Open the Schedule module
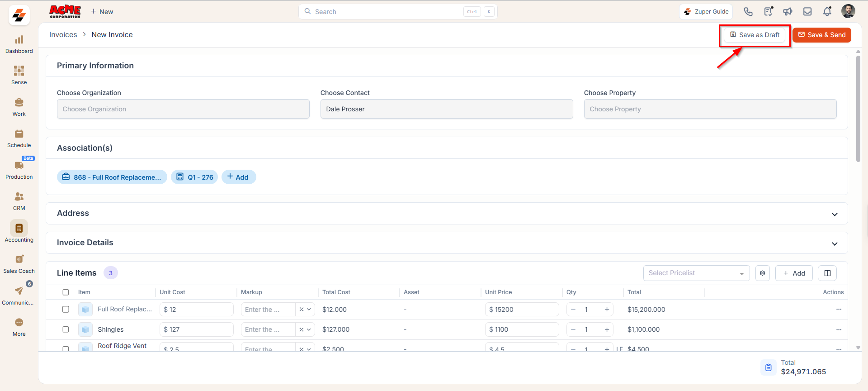This screenshot has width=868, height=391. pos(19,139)
